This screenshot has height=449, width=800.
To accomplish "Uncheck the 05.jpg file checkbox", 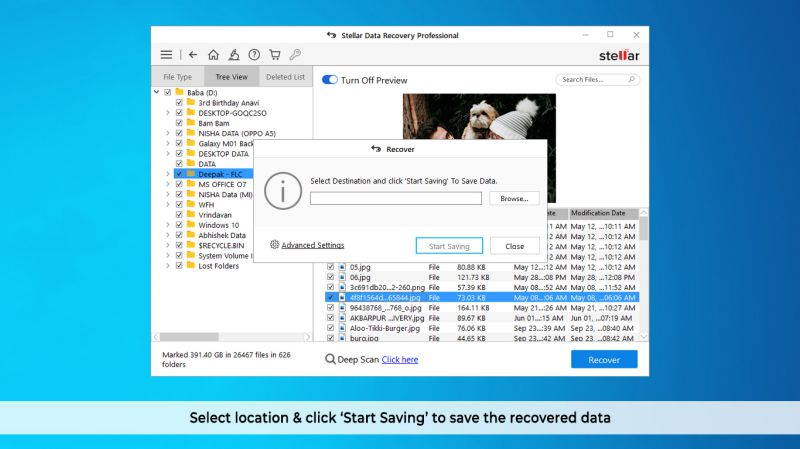I will [331, 267].
